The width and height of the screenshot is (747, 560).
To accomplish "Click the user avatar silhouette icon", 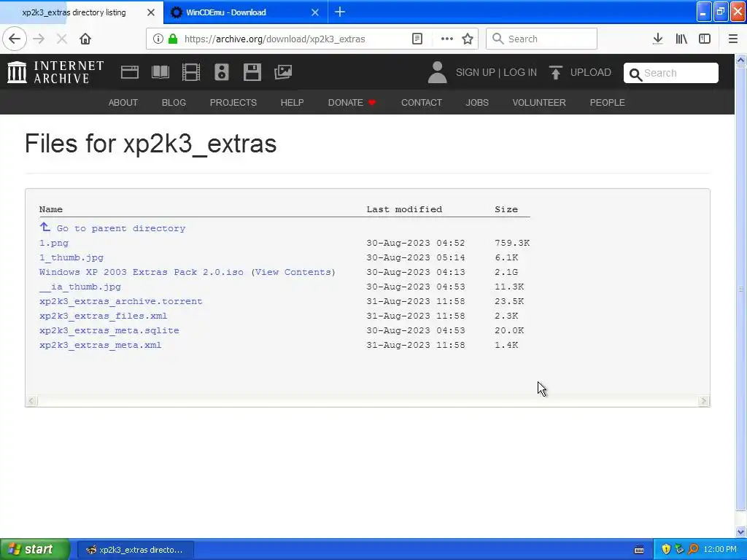I will [437, 72].
